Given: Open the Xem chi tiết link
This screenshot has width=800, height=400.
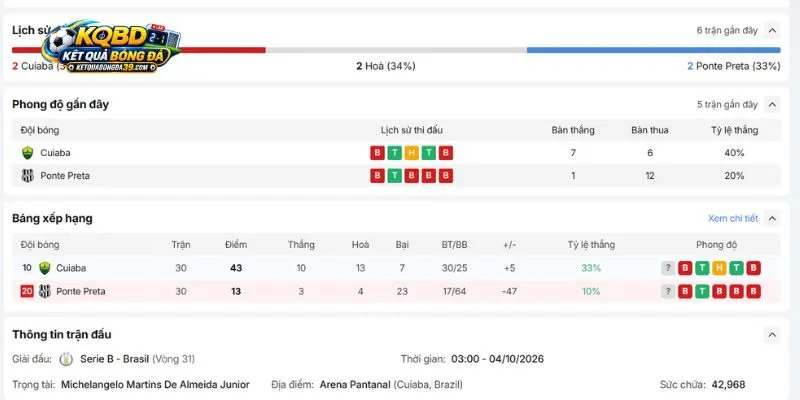Looking at the screenshot, I should (x=733, y=218).
